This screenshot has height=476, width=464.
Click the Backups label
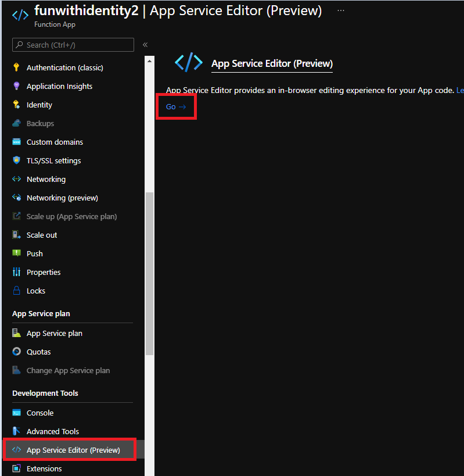click(40, 123)
